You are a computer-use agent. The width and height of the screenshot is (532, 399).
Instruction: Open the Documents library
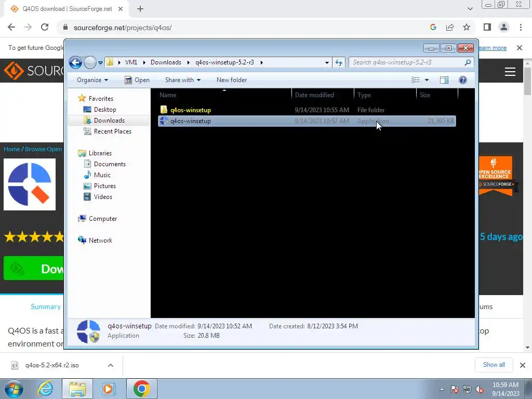pyautogui.click(x=110, y=164)
